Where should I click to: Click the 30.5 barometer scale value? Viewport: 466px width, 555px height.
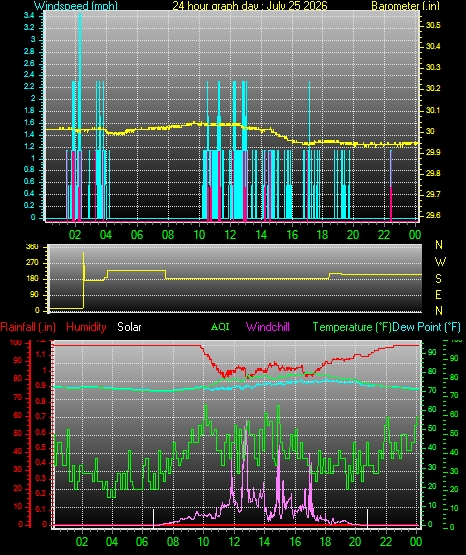click(x=433, y=25)
